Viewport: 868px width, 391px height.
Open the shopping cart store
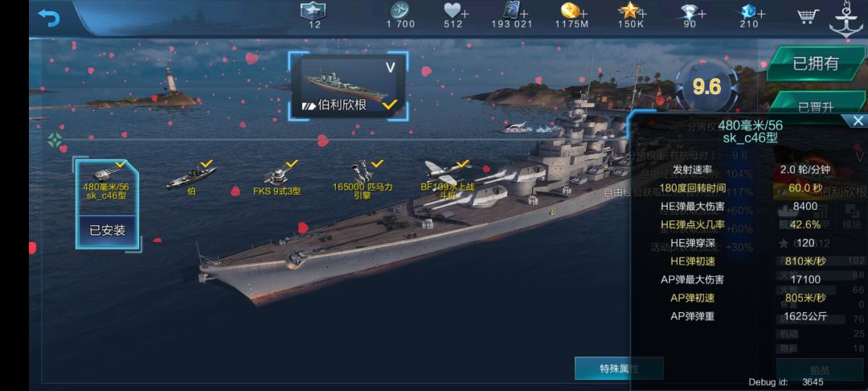click(809, 16)
